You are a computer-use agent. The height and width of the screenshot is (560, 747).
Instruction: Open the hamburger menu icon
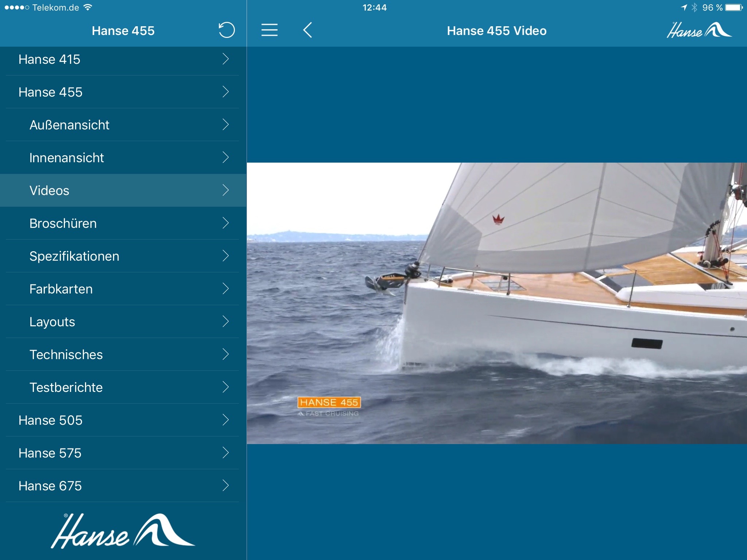[x=270, y=30]
